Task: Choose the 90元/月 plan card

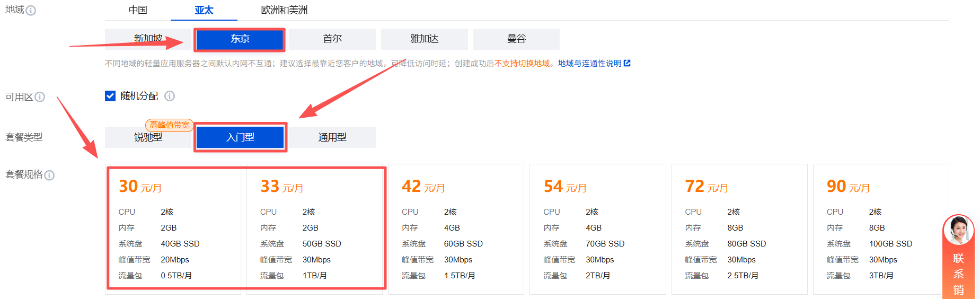Action: point(880,229)
